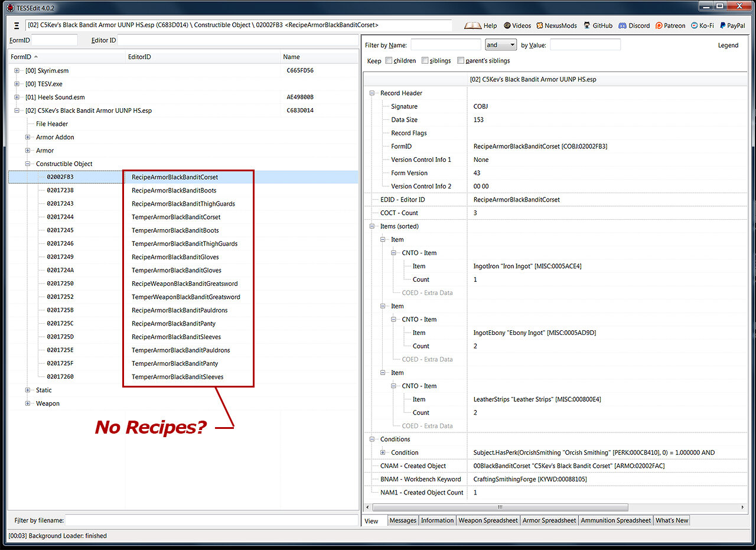Select record TemperArmorBlackBanditSleeves

pyautogui.click(x=177, y=377)
